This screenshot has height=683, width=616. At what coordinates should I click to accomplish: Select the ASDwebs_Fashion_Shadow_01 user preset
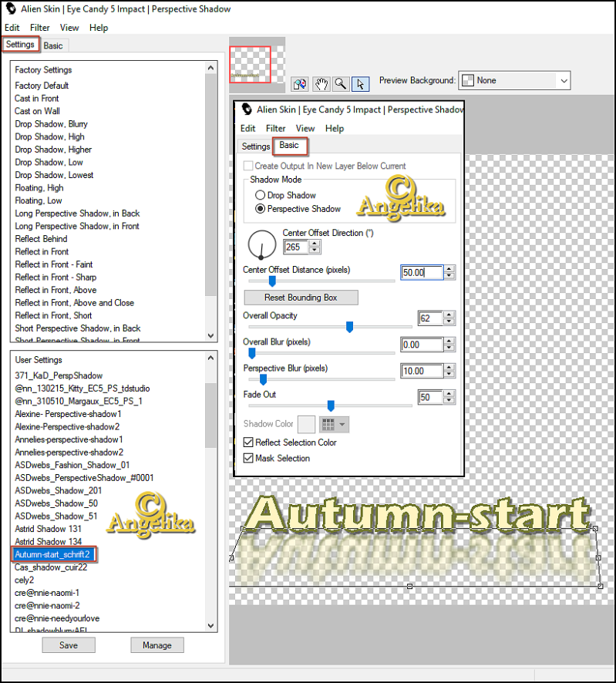[x=72, y=465]
